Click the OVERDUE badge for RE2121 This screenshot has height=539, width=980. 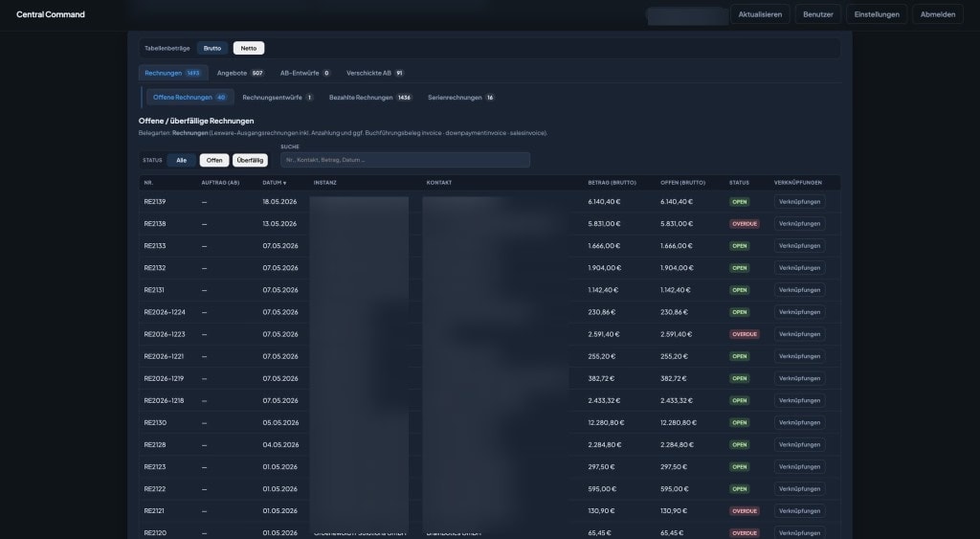[745, 511]
